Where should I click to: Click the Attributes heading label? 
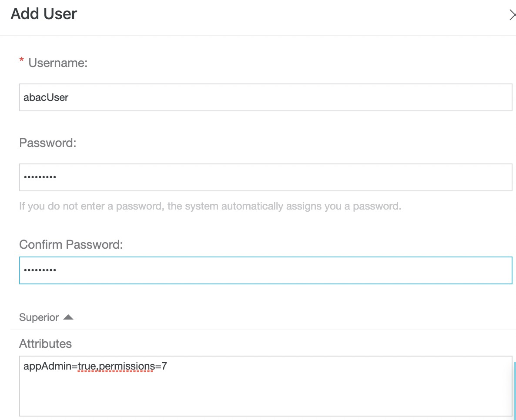[45, 344]
